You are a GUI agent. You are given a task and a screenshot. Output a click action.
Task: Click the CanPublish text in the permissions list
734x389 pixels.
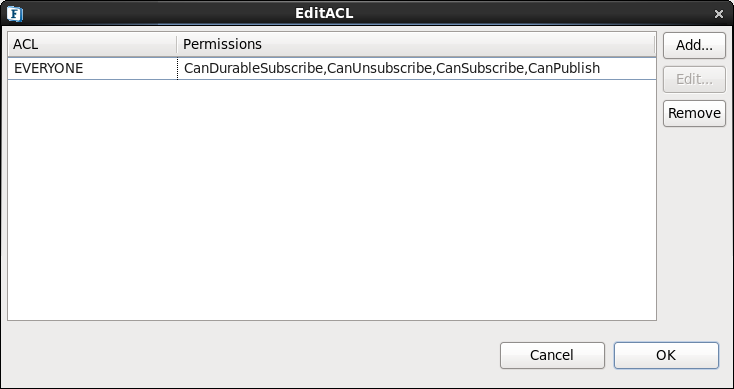point(564,68)
